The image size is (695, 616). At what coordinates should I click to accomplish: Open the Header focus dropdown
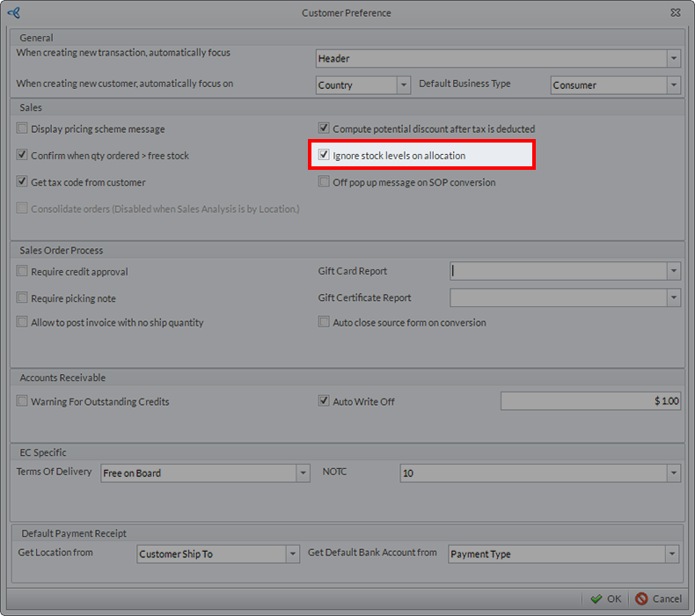pyautogui.click(x=673, y=59)
